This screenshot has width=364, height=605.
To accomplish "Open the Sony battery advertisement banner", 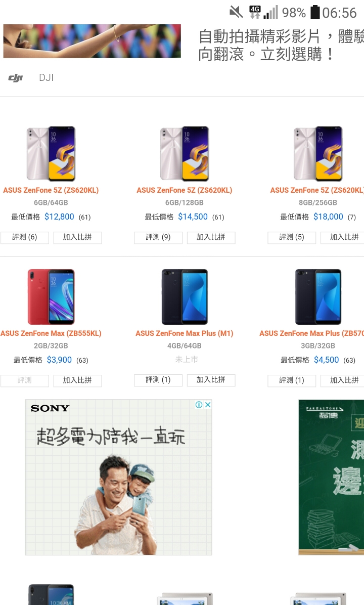I will click(x=118, y=478).
